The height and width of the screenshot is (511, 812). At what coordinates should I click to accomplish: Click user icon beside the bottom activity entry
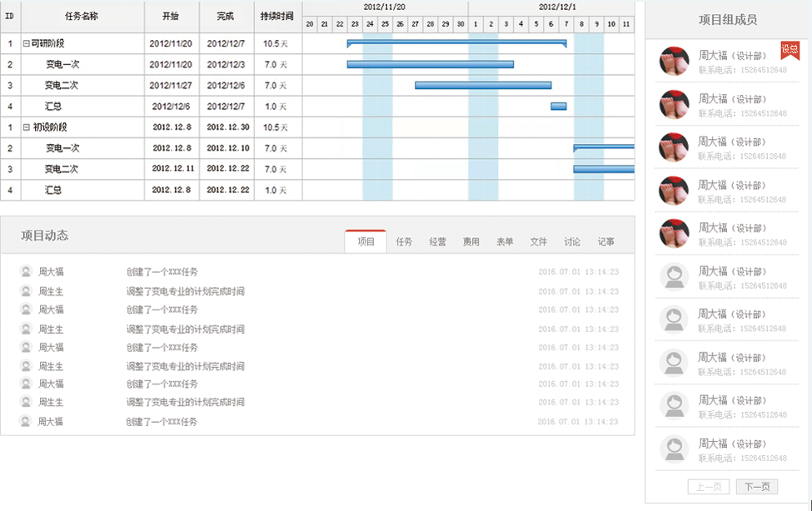click(x=26, y=421)
